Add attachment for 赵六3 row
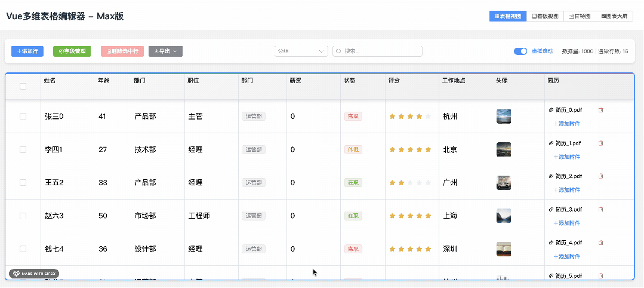644x288 pixels. (x=567, y=223)
